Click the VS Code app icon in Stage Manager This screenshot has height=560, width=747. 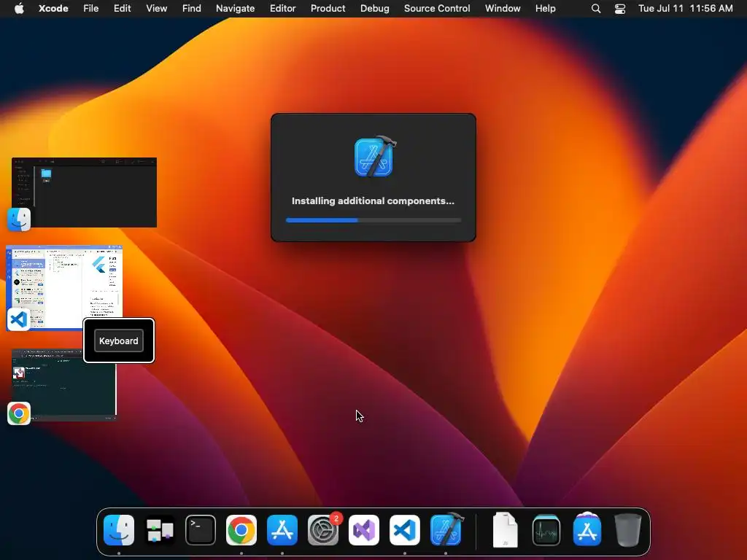[x=19, y=319]
